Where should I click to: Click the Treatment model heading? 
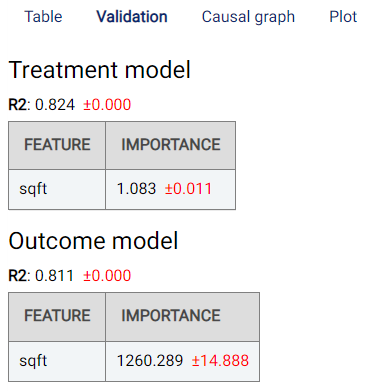[x=99, y=70]
